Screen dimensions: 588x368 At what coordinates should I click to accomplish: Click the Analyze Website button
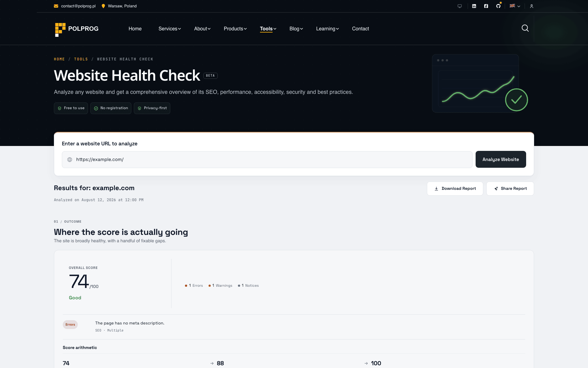(501, 159)
